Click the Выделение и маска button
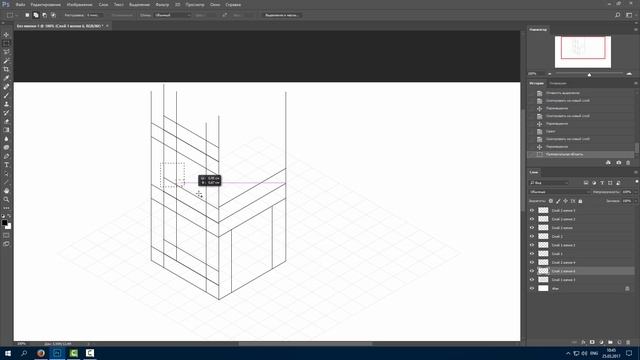Image resolution: width=640 pixels, height=360 pixels. click(x=282, y=15)
